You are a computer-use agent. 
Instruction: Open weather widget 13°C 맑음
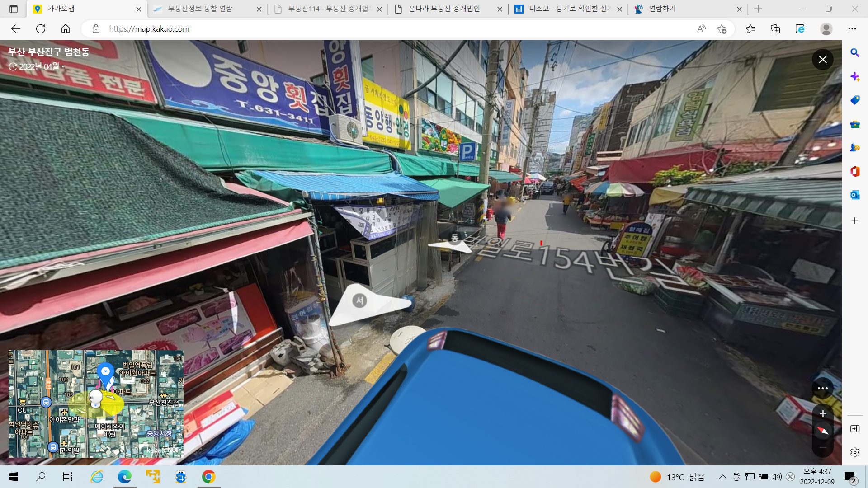(677, 477)
